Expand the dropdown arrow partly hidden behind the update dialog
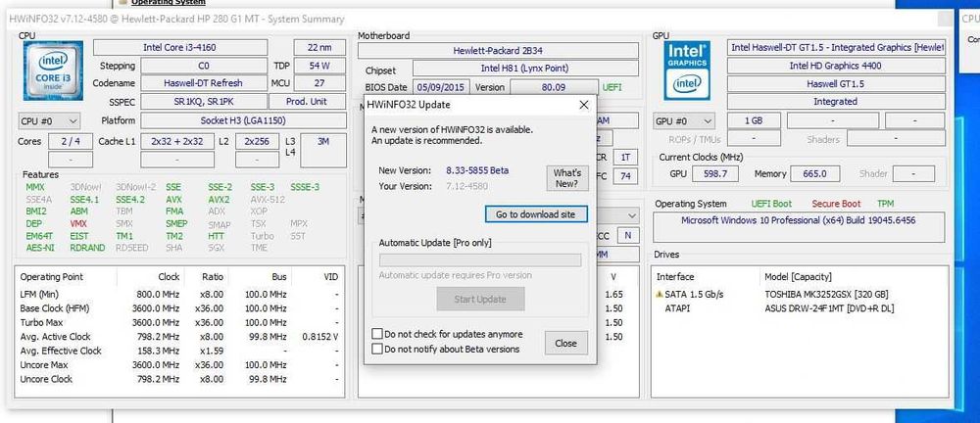The image size is (980, 423). click(632, 215)
